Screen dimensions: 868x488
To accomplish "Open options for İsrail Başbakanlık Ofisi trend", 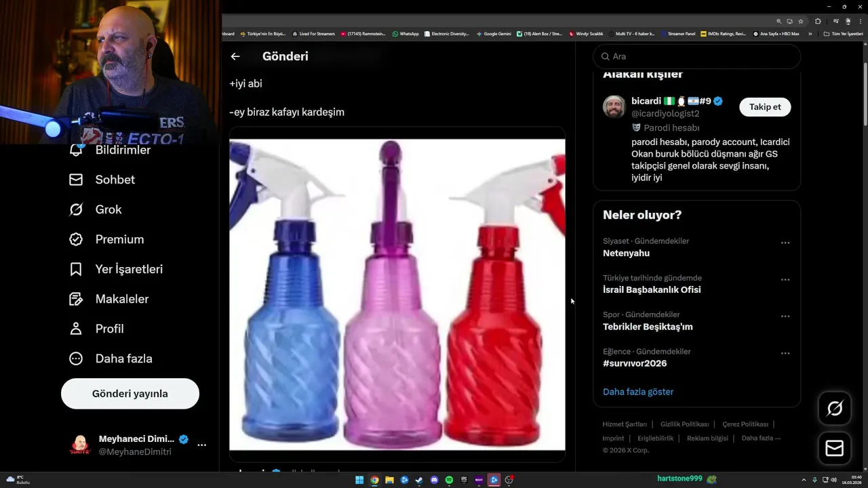I will [785, 279].
